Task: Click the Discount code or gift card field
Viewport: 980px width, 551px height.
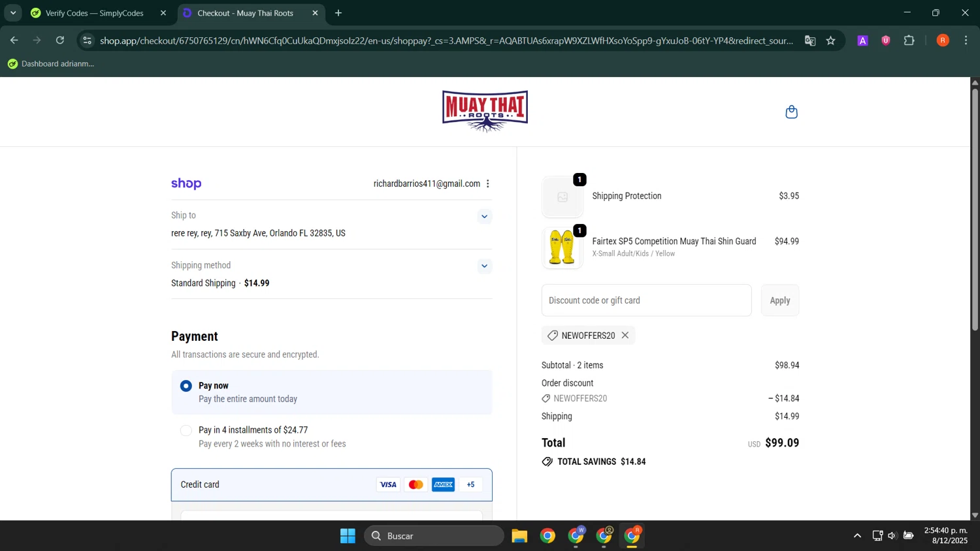Action: [646, 300]
